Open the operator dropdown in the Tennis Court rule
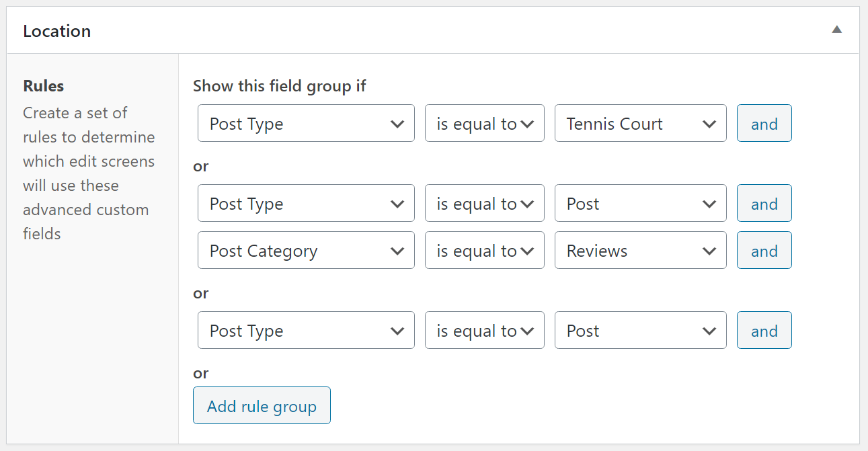 (x=484, y=123)
